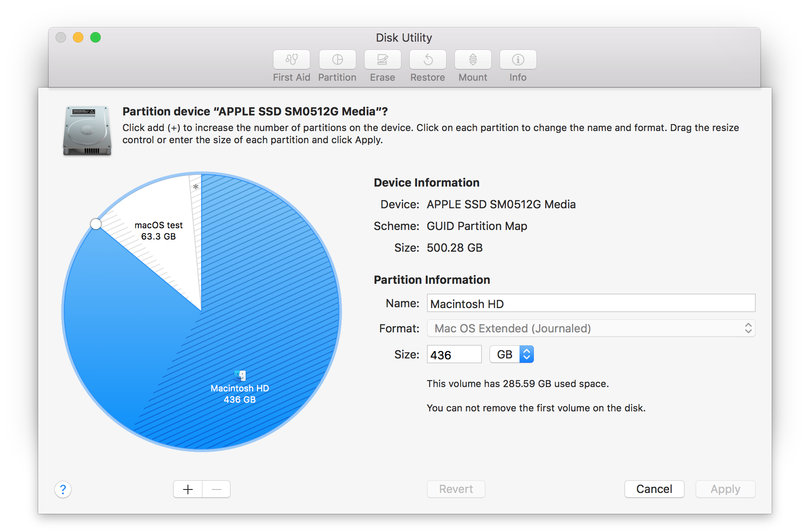Add a new partition with plus button
Screen dimensions: 809x532
(187, 489)
